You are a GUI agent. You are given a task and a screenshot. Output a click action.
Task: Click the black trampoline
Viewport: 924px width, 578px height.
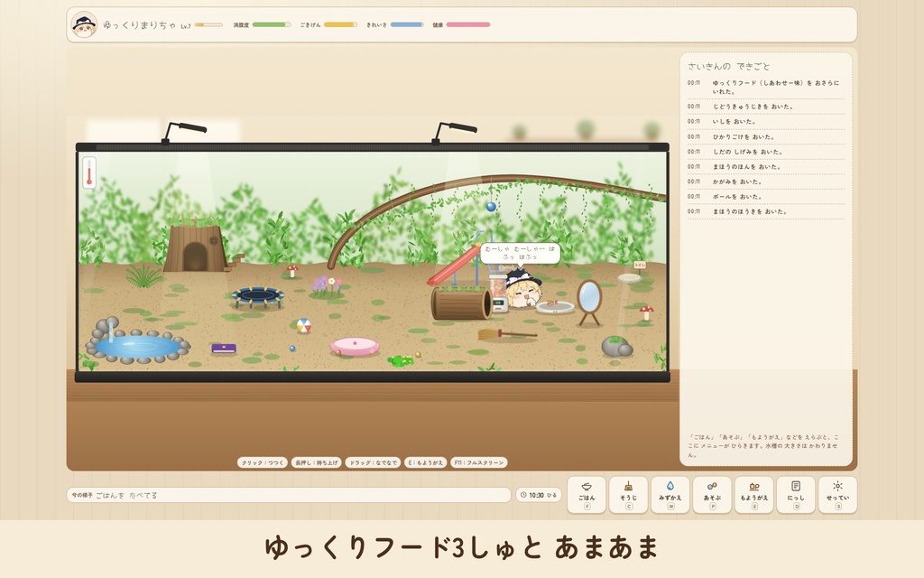coord(257,296)
